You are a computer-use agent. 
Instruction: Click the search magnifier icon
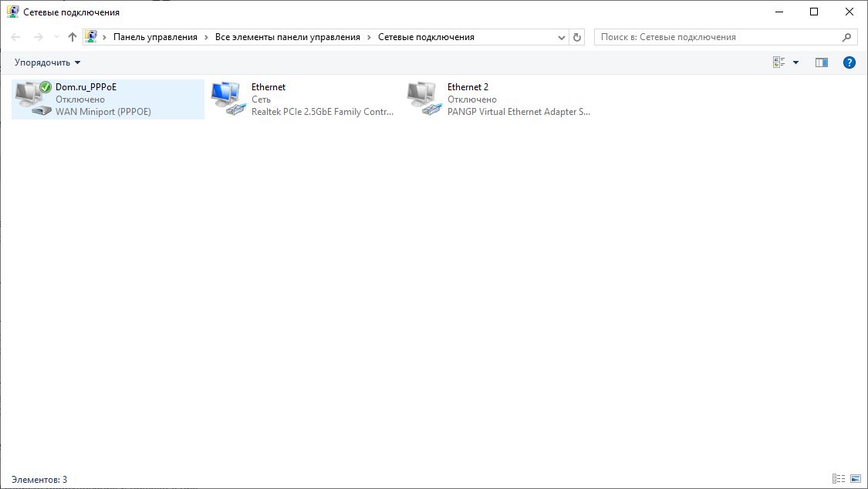pos(846,37)
